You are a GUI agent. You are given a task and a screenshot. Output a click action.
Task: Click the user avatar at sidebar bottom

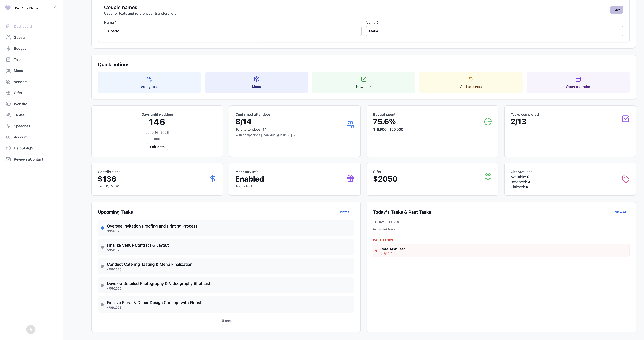(31, 329)
